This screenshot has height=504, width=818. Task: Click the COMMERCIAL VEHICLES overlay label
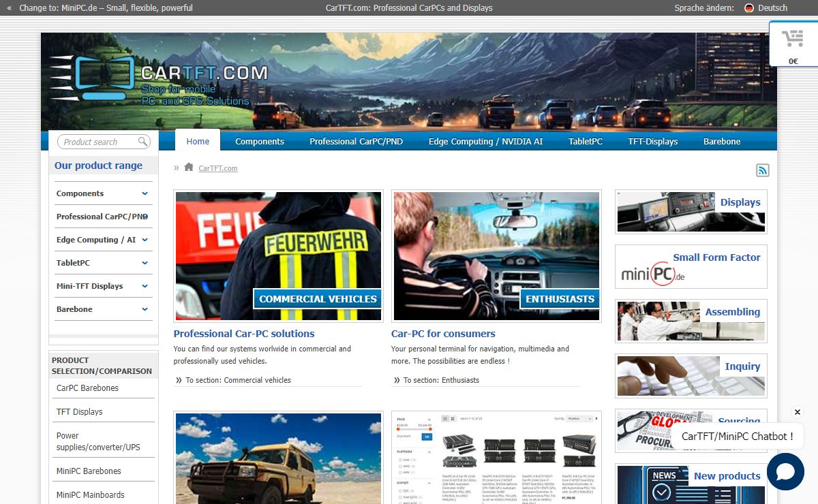click(318, 299)
